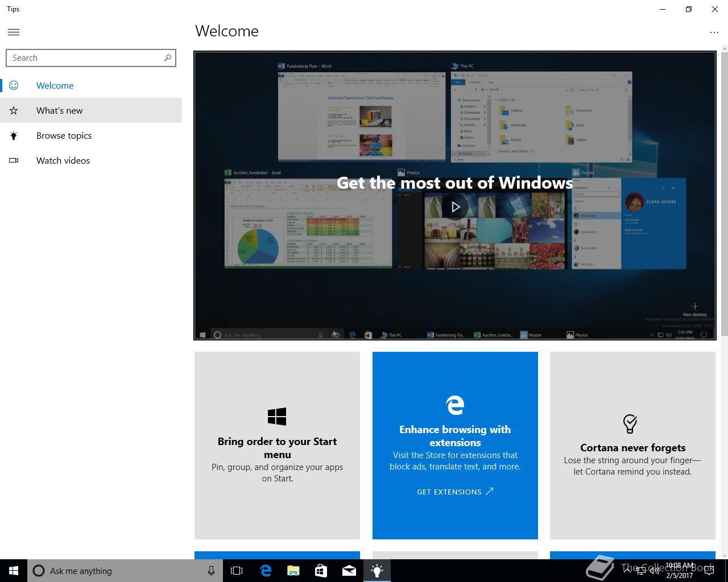Open the Store from taskbar
The image size is (728, 582).
[x=321, y=571]
